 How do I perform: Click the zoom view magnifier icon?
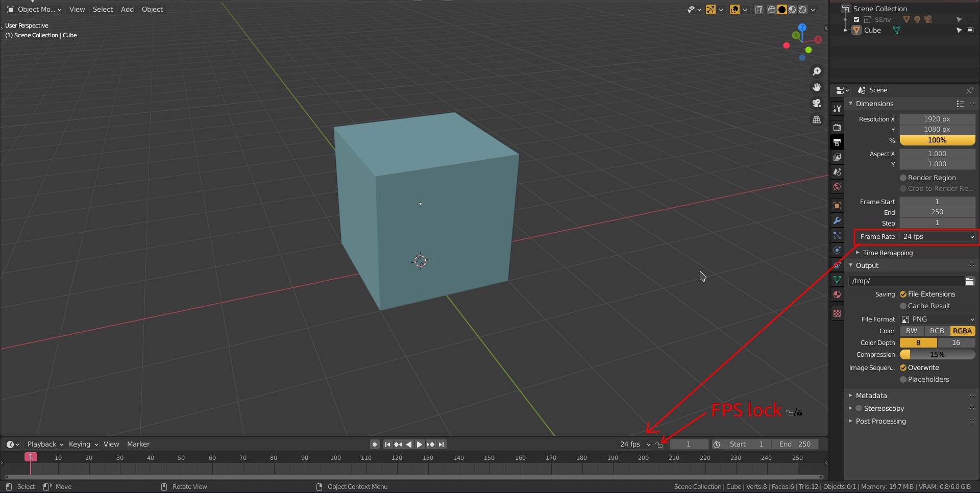(817, 71)
